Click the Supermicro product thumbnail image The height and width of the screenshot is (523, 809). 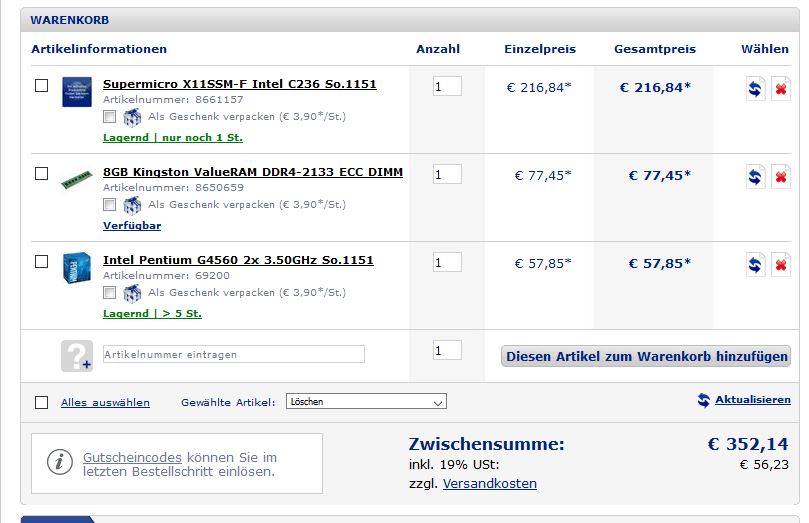[77, 92]
